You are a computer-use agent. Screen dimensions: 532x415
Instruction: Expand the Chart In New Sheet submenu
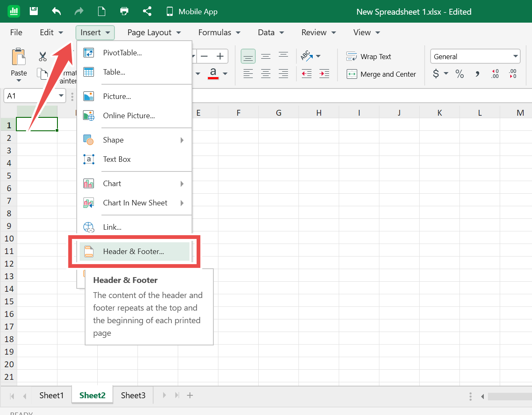click(134, 203)
